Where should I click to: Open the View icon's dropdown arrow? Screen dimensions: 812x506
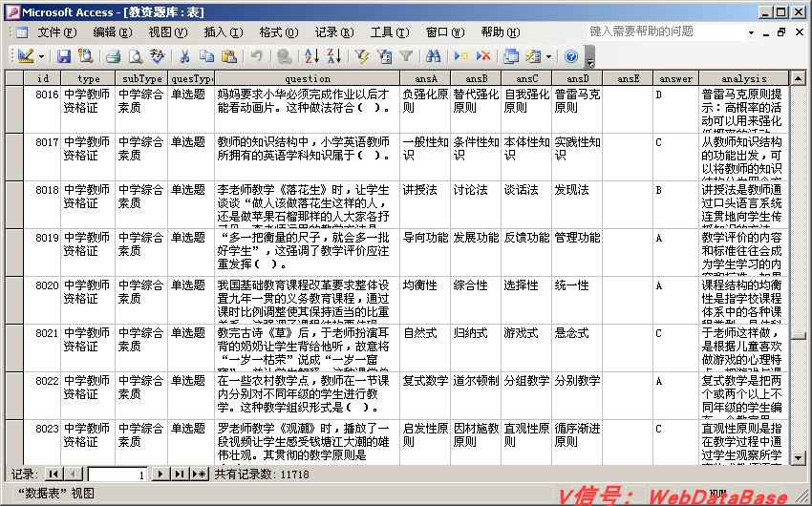[x=41, y=56]
